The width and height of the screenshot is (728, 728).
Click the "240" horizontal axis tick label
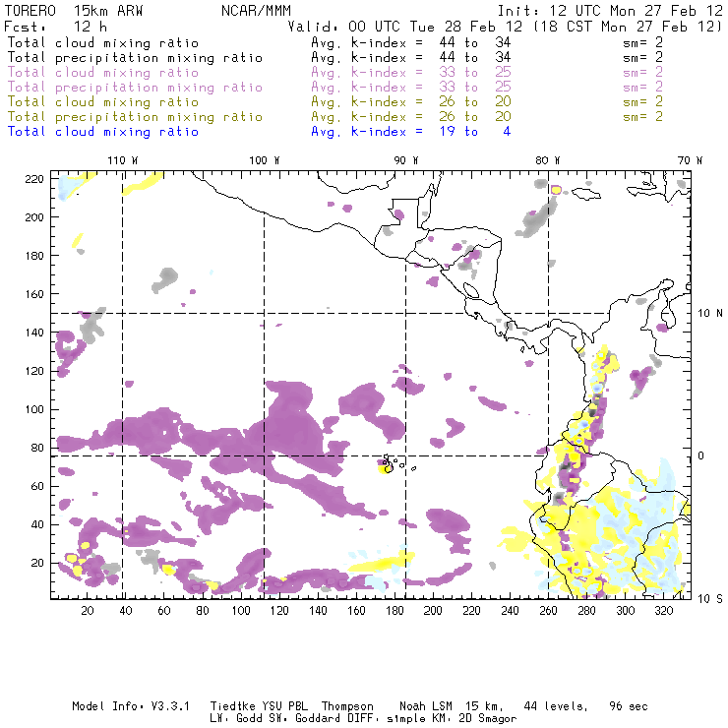pyautogui.click(x=510, y=611)
